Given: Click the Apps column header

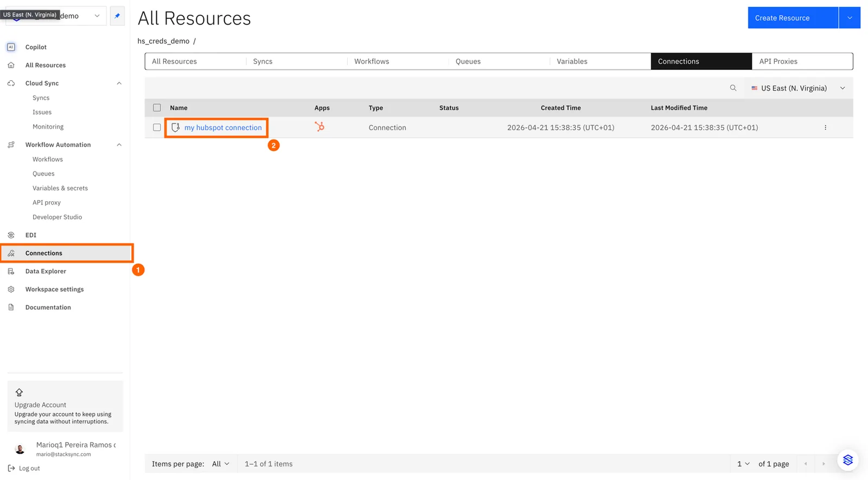Looking at the screenshot, I should [x=322, y=107].
